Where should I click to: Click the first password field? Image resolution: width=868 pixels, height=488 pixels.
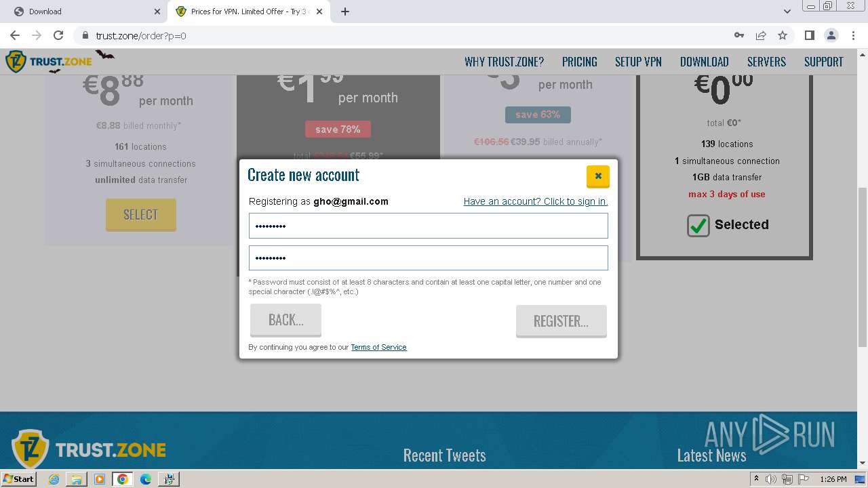pos(428,226)
